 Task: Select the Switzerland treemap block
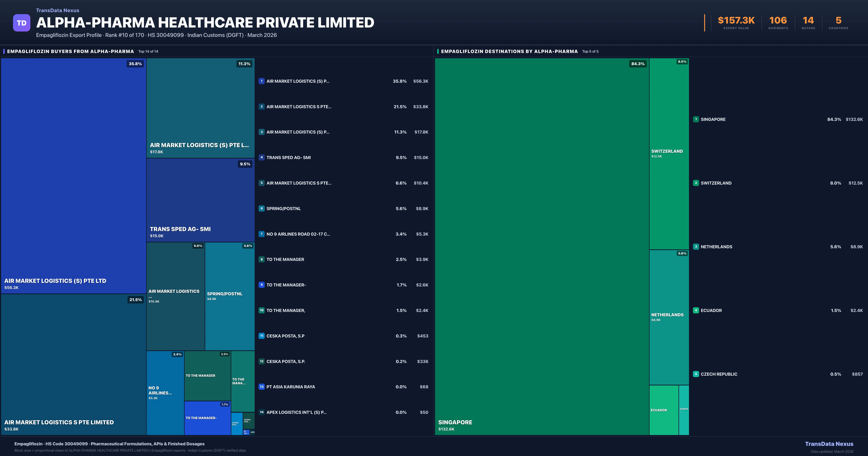(669, 153)
